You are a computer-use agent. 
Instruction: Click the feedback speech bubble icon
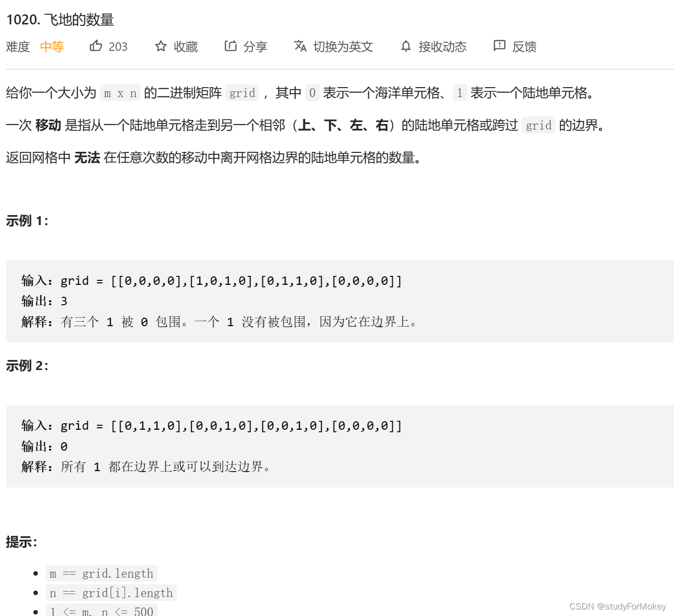click(x=499, y=46)
